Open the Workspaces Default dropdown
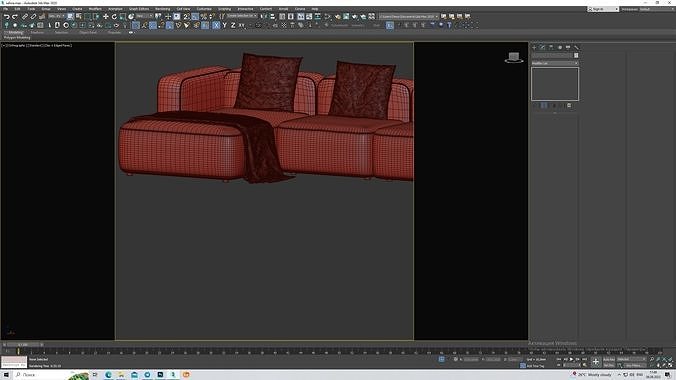Screen dimensions: 676x380 click(x=656, y=9)
